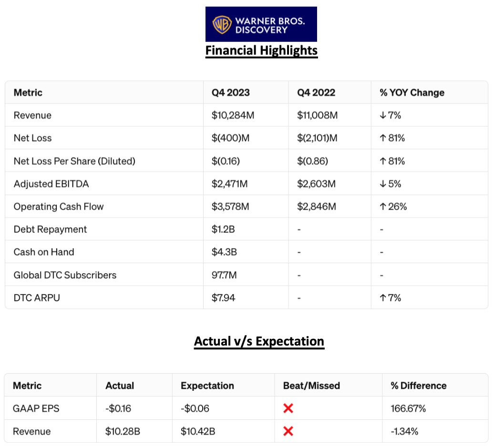Screen dimensions: 493x448
Task: Select the Financial Highlights heading
Action: (x=261, y=51)
